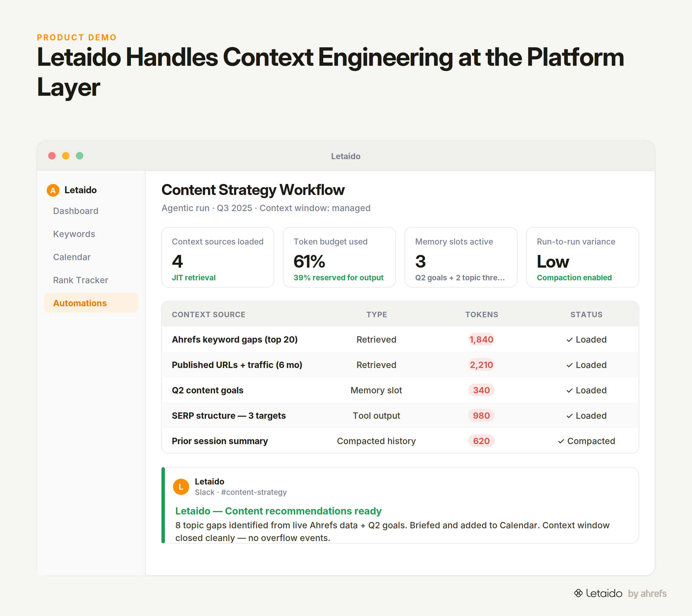Viewport: 692px width, 616px height.
Task: Click the 'Compaction enabled' label
Action: 574,278
